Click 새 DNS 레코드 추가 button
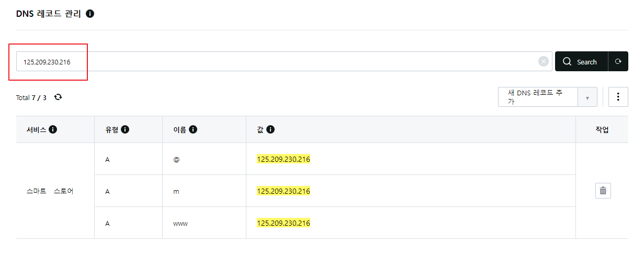This screenshot has width=644, height=253. point(537,97)
